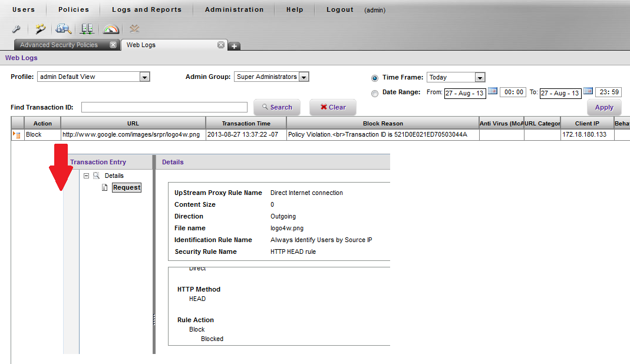Open the Time Frame dropdown
Screen dimensions: 630x364
pos(480,77)
